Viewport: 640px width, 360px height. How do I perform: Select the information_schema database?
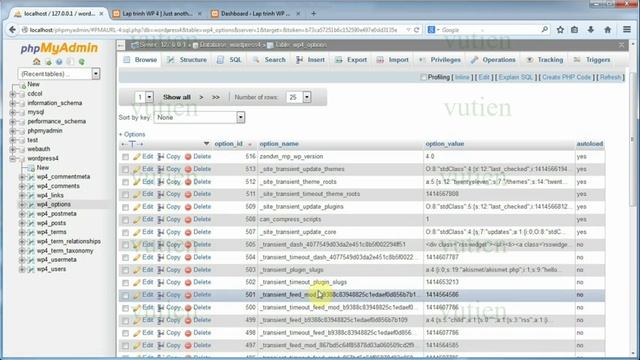click(55, 103)
